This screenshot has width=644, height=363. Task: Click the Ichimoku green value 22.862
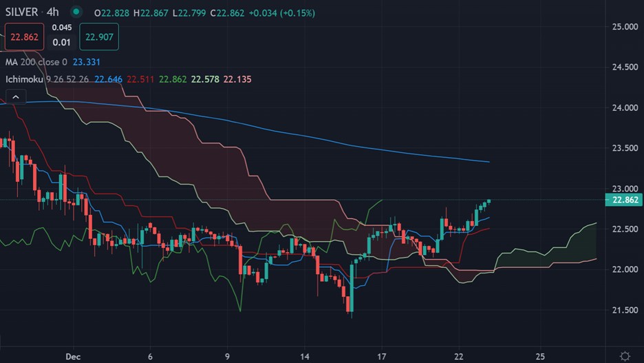(173, 79)
